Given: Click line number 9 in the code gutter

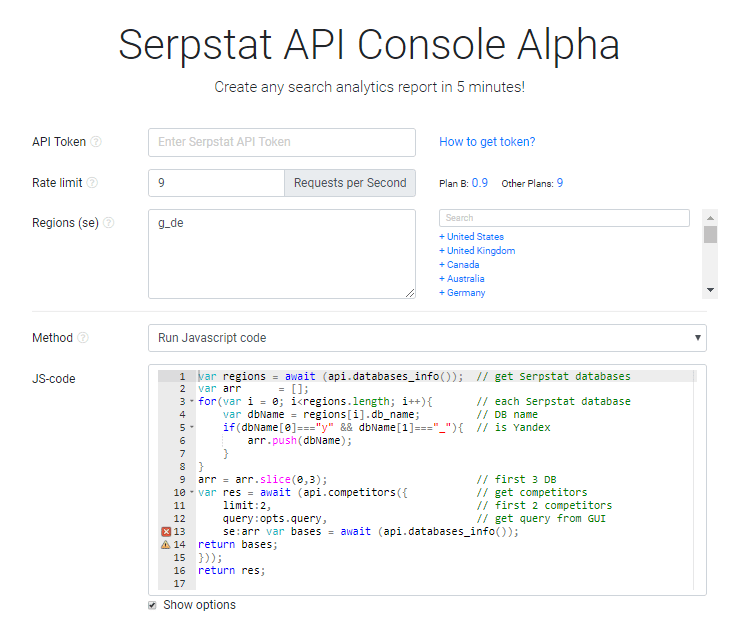Looking at the screenshot, I should (x=182, y=480).
